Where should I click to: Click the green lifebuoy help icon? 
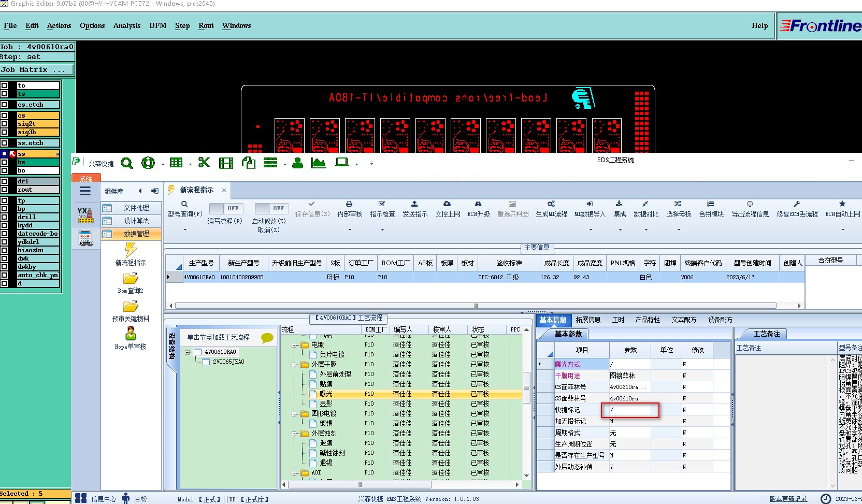pos(148,163)
